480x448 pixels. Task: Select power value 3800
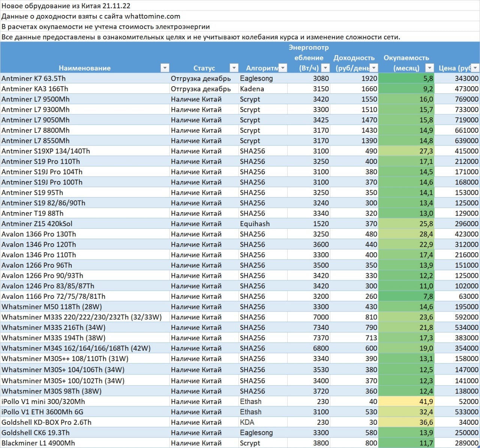[309, 443]
